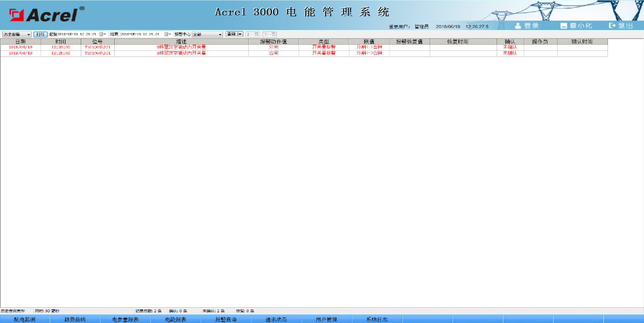Screen dimensions: 644x323
Task: Confirm the second 未确认 alarm record
Action: click(509, 52)
